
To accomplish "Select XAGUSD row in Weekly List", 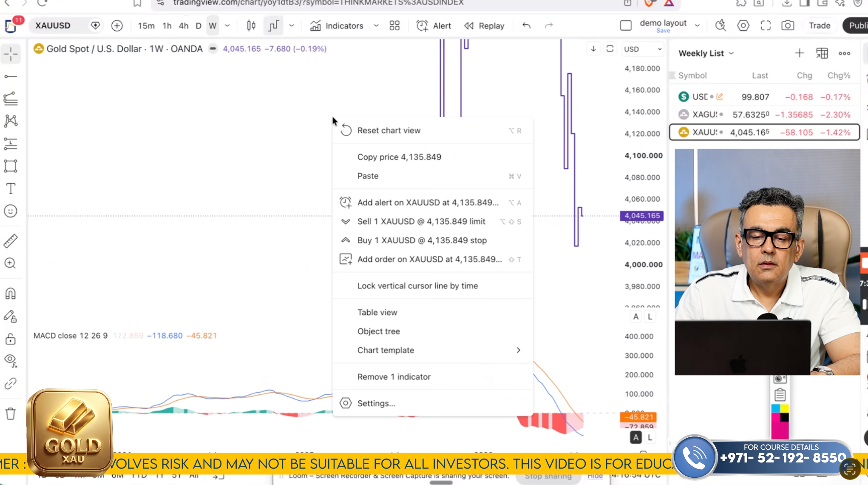I will click(x=765, y=114).
